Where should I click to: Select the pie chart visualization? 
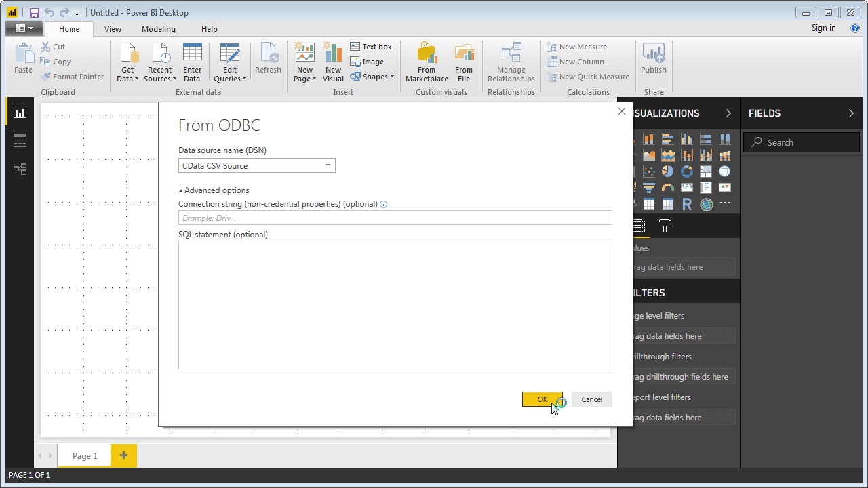[x=668, y=171]
